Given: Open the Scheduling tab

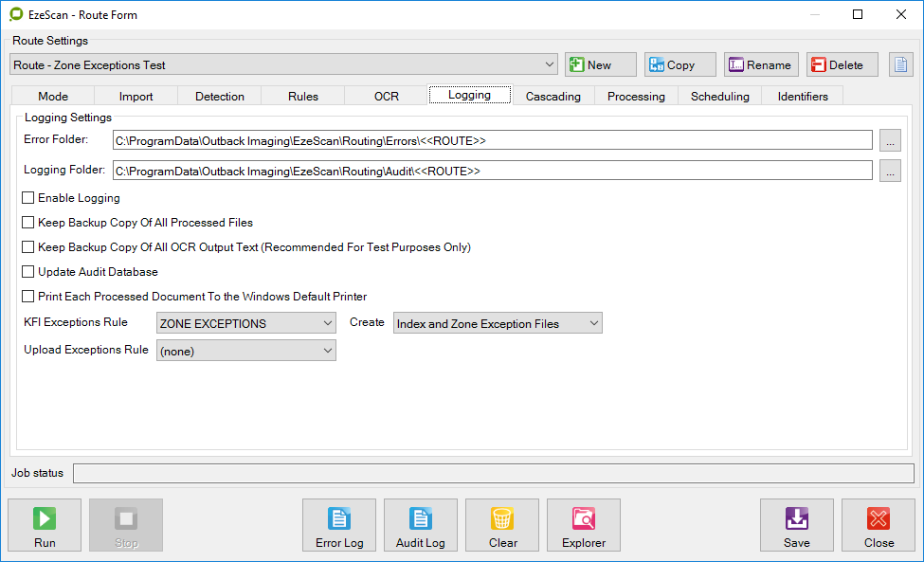Looking at the screenshot, I should point(719,96).
